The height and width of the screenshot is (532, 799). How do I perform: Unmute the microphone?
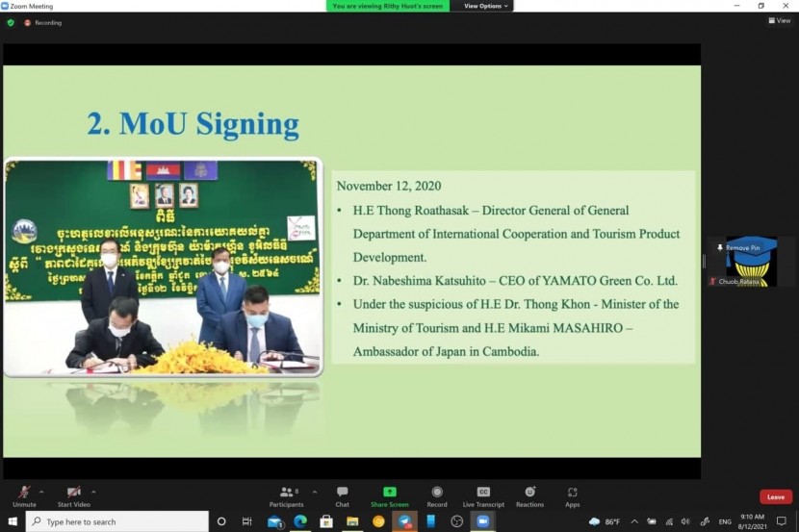tap(24, 495)
